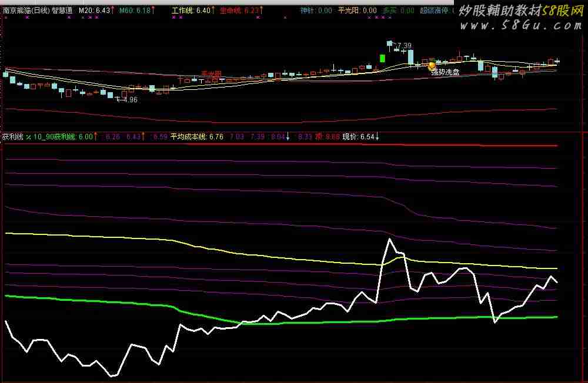
Task: Click the orange 强势洗盘 signal ball icon
Action: [432, 66]
